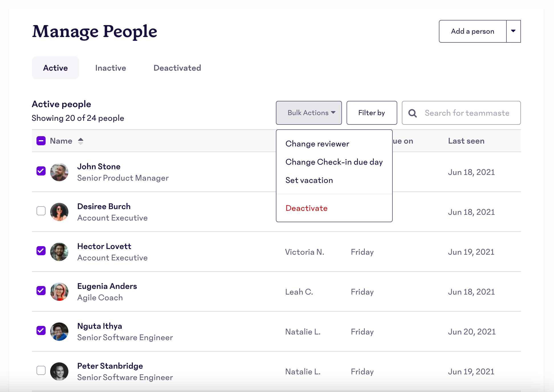Uncheck Hector Lovett's row checkbox
This screenshot has height=392, width=554.
(41, 251)
